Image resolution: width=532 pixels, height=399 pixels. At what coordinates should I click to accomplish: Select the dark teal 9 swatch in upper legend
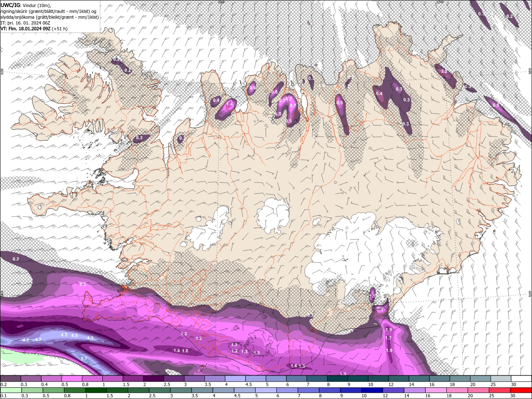358,379
